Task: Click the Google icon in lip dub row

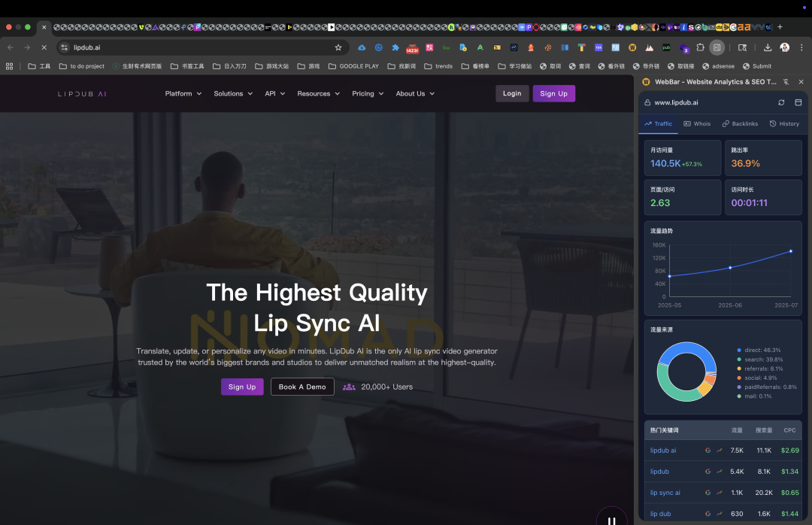Action: click(x=708, y=514)
